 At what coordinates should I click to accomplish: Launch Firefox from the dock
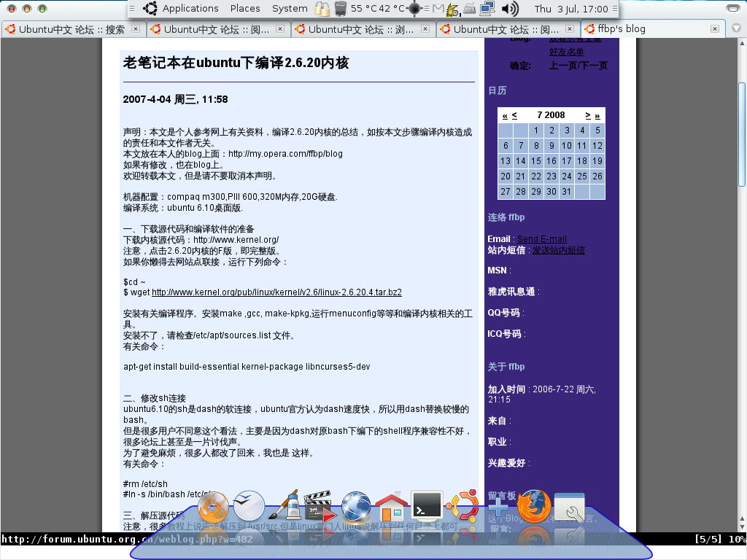(533, 506)
